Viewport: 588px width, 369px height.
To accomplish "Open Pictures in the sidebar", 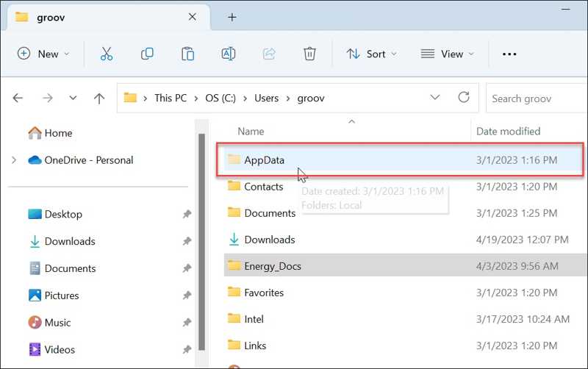I will point(62,295).
